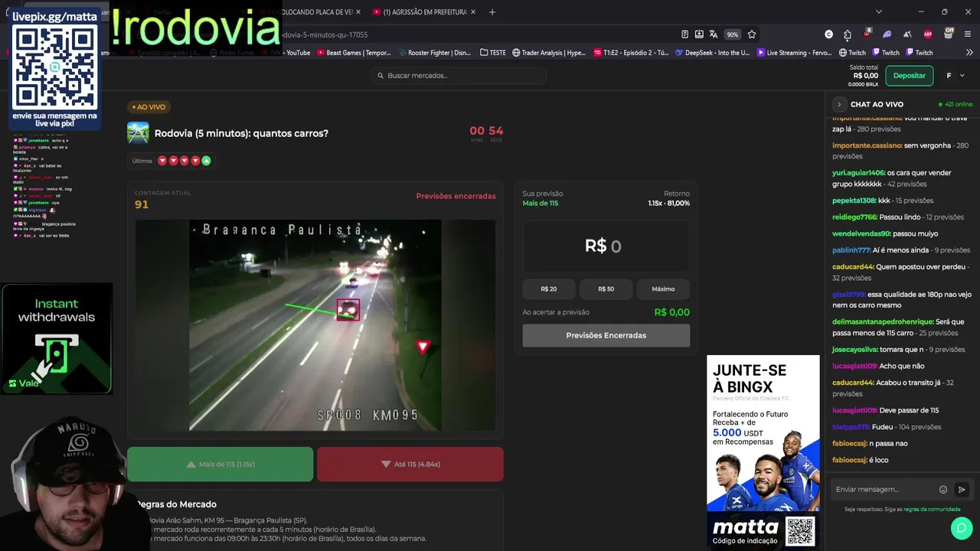Image resolution: width=980 pixels, height=551 pixels.
Task: Show more bookmarks chevron
Action: pos(969,53)
